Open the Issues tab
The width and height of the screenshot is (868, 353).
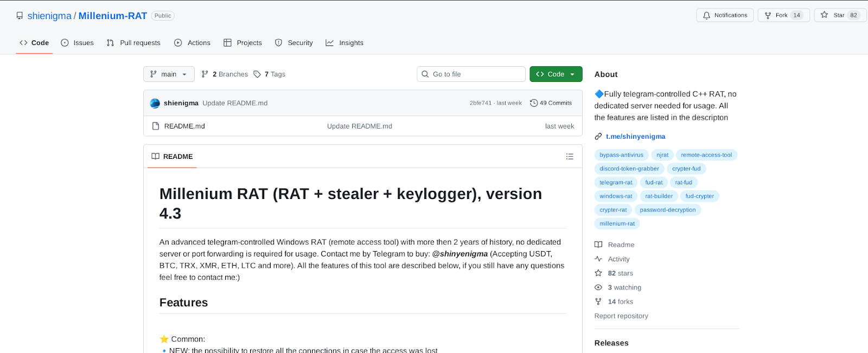[77, 43]
